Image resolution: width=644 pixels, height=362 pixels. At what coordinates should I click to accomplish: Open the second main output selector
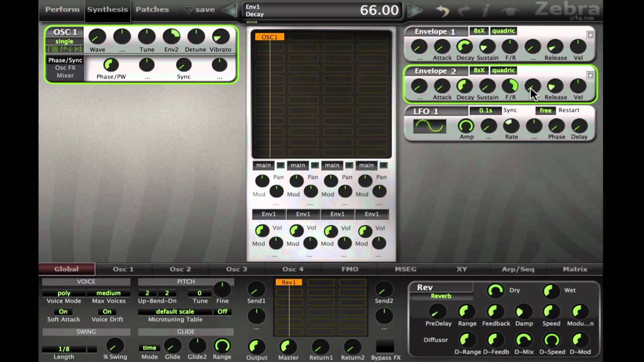[x=297, y=165]
